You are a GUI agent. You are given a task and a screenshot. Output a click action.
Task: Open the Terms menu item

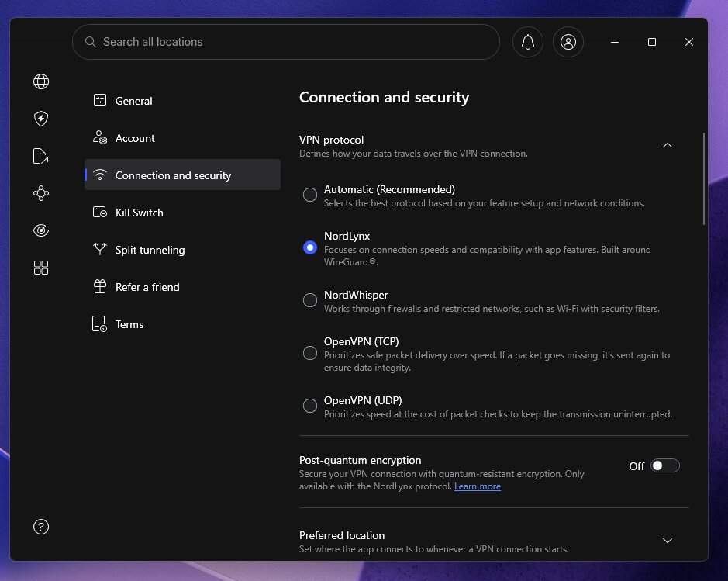click(182, 324)
